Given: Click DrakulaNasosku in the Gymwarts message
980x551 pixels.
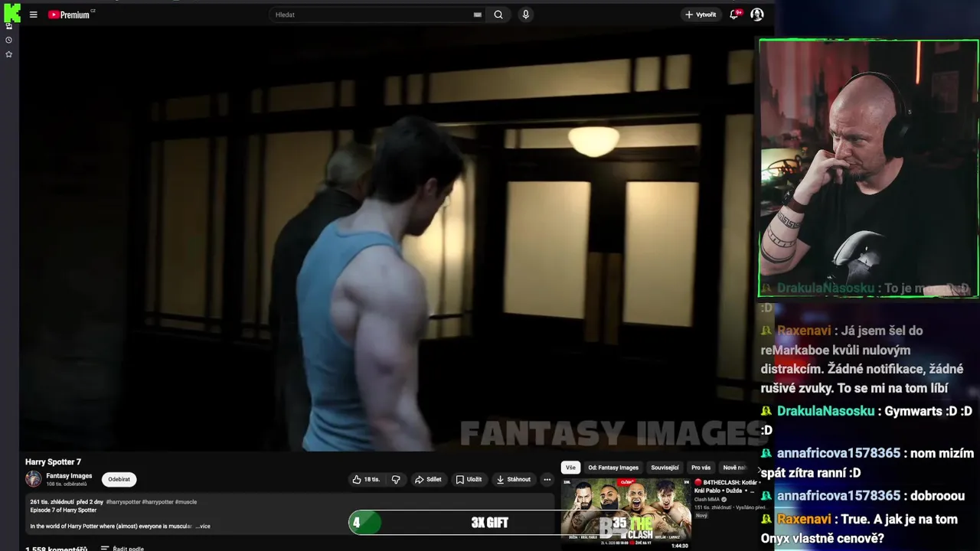Looking at the screenshot, I should [x=825, y=412].
